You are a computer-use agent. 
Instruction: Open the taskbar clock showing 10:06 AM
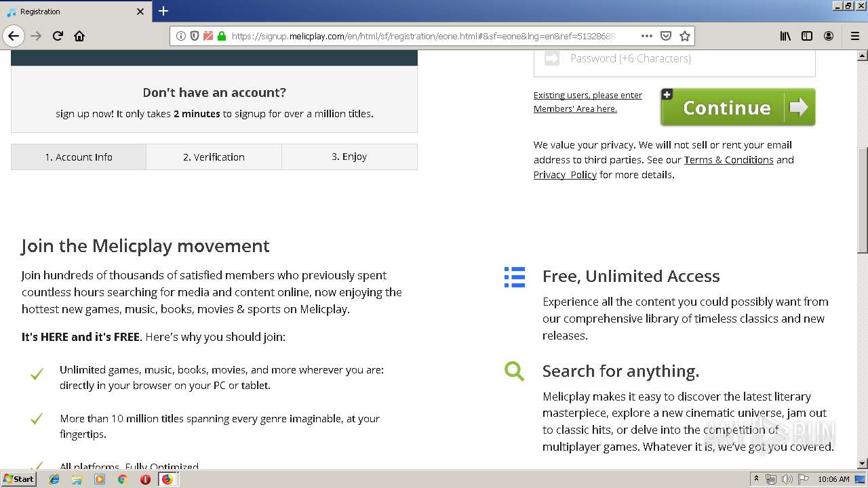pos(833,479)
